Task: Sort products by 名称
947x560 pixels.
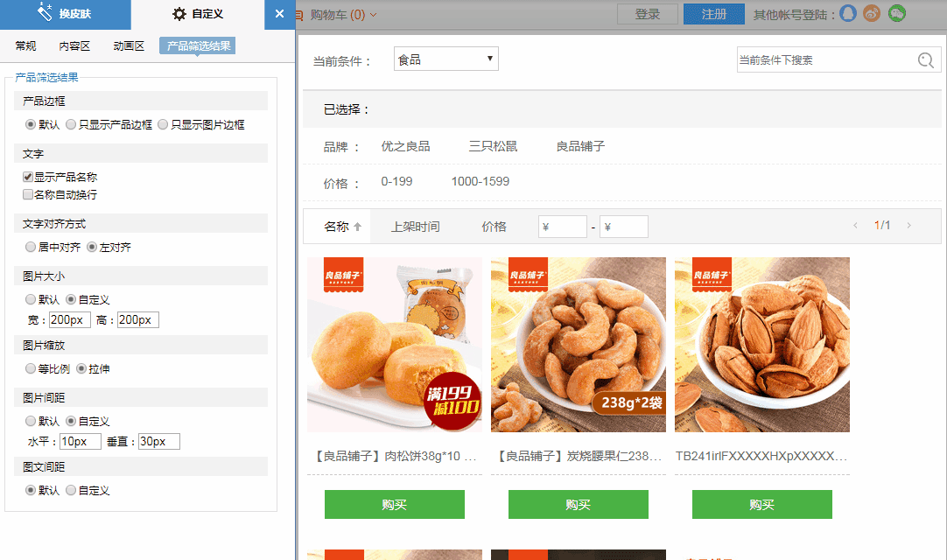Action: [x=336, y=227]
